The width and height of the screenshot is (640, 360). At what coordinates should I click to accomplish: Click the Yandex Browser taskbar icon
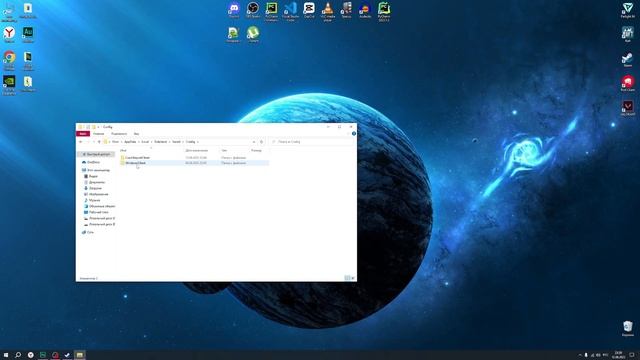[31, 355]
